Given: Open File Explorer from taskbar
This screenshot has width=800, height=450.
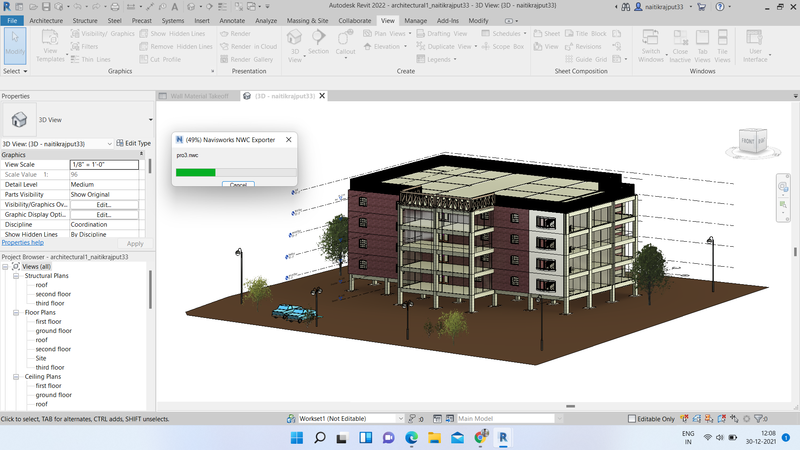Looking at the screenshot, I should pos(434,437).
